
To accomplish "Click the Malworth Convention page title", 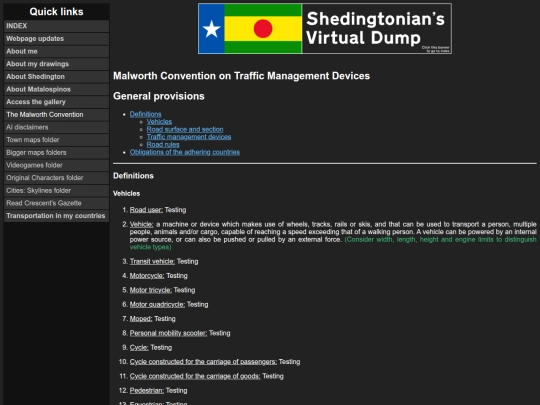I will pyautogui.click(x=241, y=76).
